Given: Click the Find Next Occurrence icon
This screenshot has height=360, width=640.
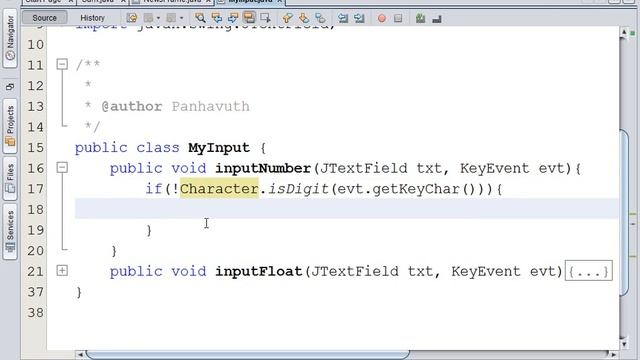Looking at the screenshot, I should [233, 18].
